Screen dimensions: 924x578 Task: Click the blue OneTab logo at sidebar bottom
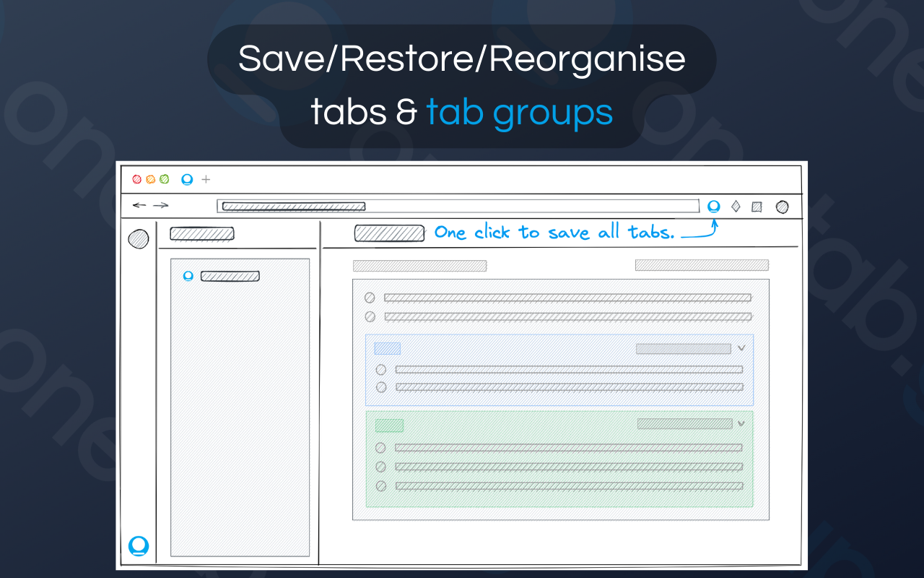[x=139, y=545]
